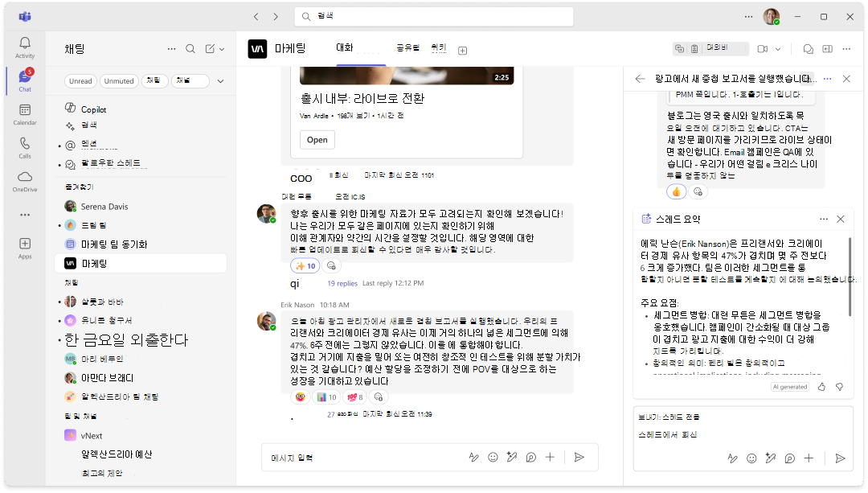Click the video thumbnail showing 2:25
This screenshot has height=493, width=868.
pyautogui.click(x=407, y=76)
